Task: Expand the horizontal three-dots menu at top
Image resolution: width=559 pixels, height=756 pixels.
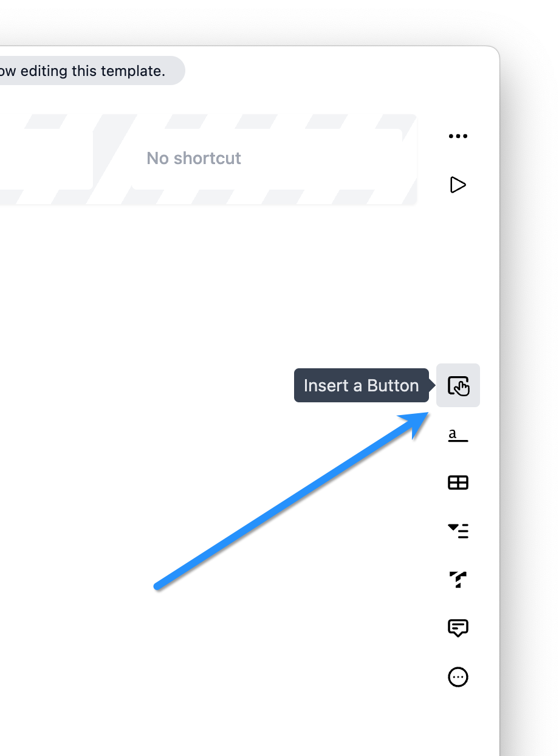Action: coord(458,136)
